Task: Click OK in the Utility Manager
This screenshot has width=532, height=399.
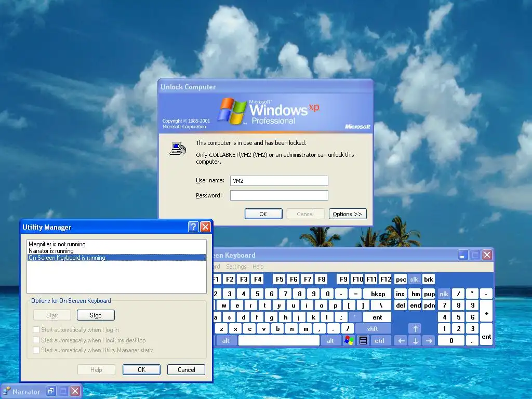Action: click(141, 369)
